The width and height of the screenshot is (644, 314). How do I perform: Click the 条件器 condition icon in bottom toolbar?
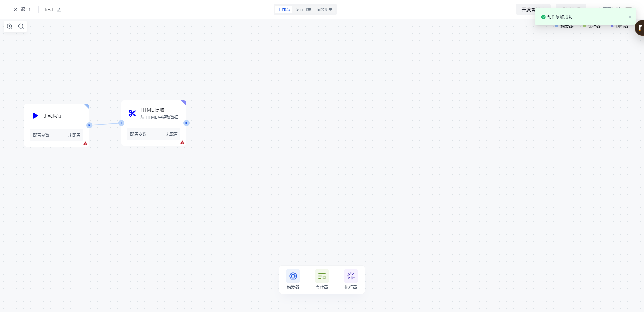[x=322, y=276]
